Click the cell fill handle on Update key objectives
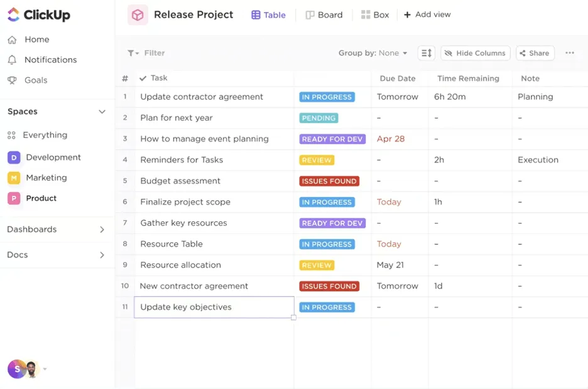Image resolution: width=588 pixels, height=389 pixels. [x=293, y=317]
